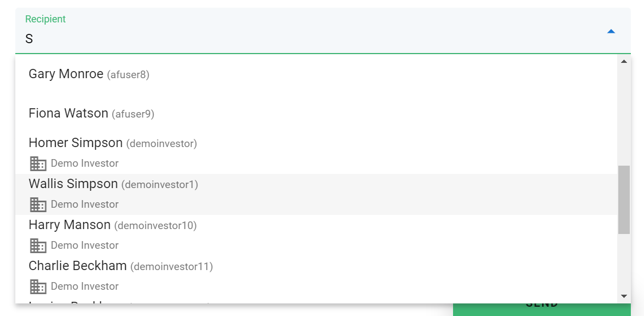The height and width of the screenshot is (316, 644).
Task: Click the demoinvestor10 username text
Action: click(156, 225)
